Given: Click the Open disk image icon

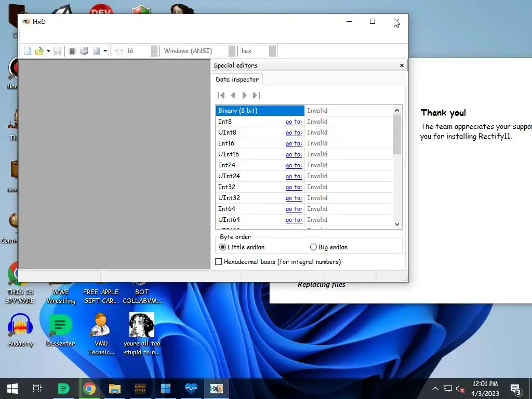Looking at the screenshot, I should 96,51.
